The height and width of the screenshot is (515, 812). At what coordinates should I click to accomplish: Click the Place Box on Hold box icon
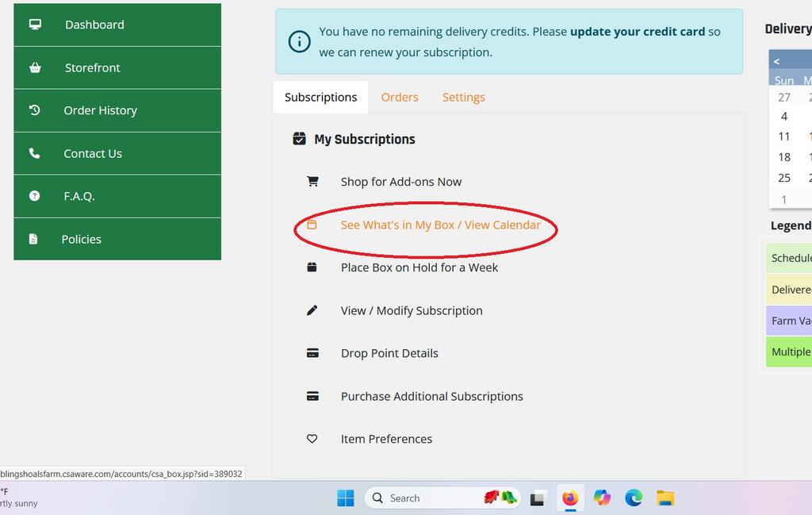[312, 267]
